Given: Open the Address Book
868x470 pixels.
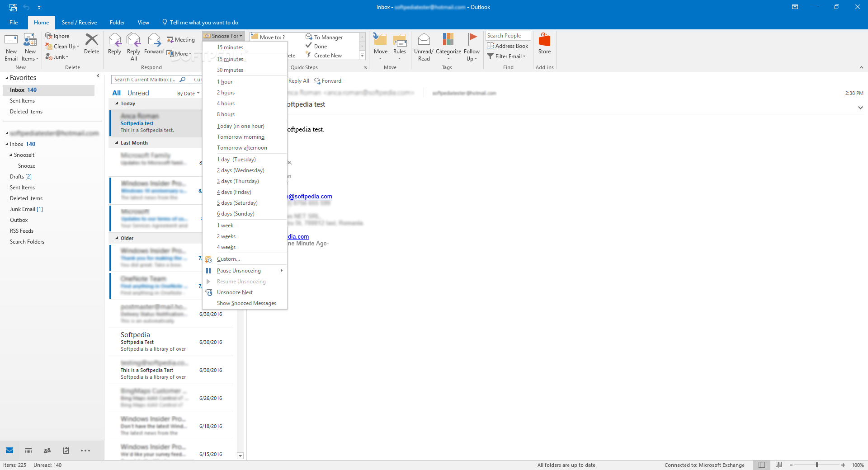Looking at the screenshot, I should point(508,46).
